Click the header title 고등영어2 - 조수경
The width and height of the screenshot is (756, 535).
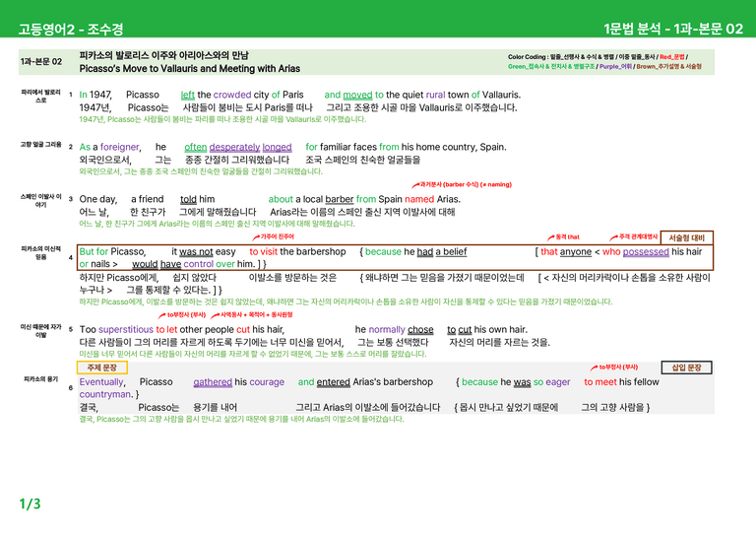(71, 30)
